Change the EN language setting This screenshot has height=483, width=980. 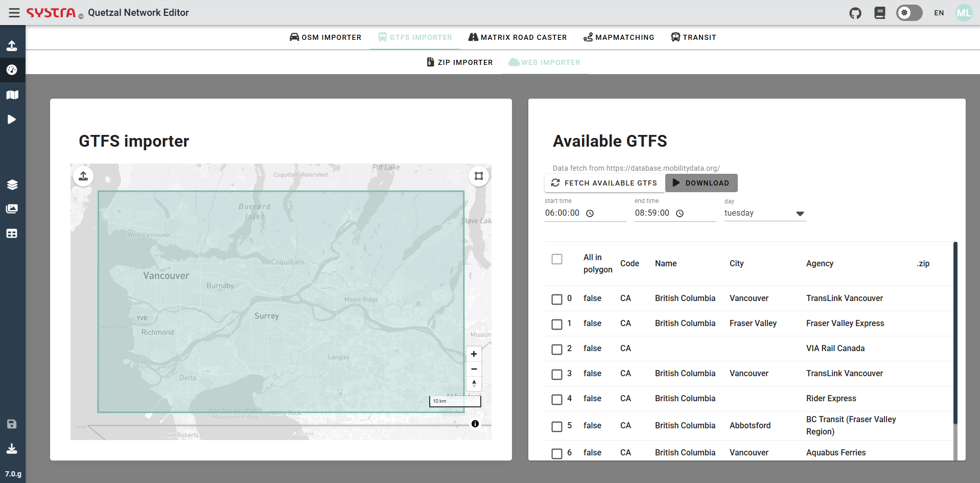point(939,13)
